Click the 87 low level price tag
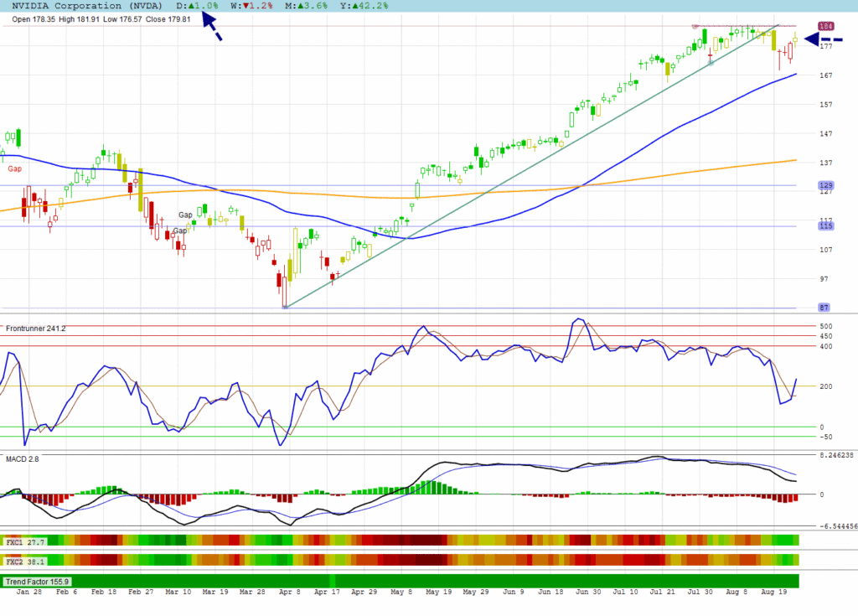The height and width of the screenshot is (616, 858). (x=824, y=308)
